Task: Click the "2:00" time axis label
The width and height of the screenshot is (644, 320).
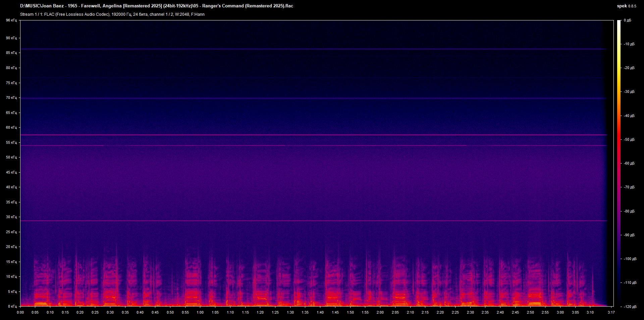Action: 380,313
